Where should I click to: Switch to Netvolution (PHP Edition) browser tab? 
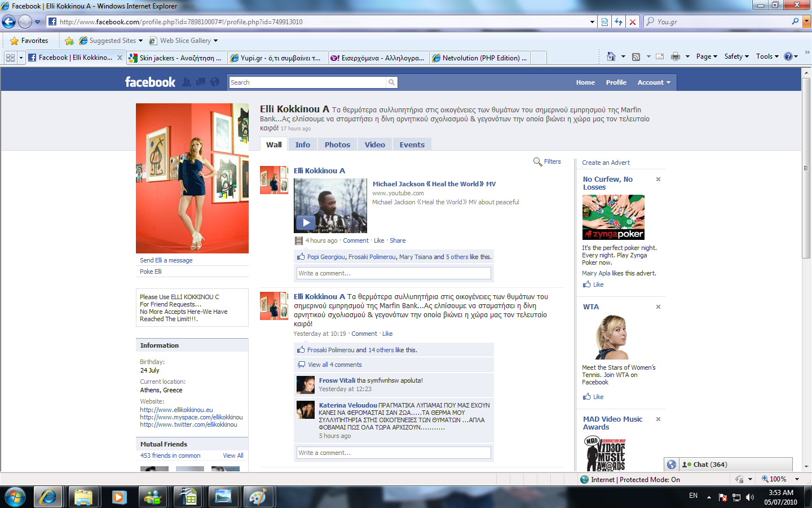coord(480,58)
